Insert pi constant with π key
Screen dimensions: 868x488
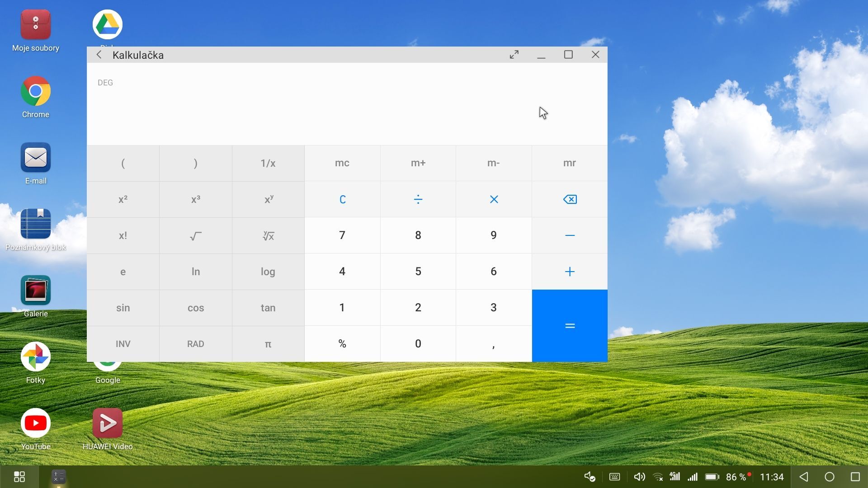pyautogui.click(x=268, y=344)
